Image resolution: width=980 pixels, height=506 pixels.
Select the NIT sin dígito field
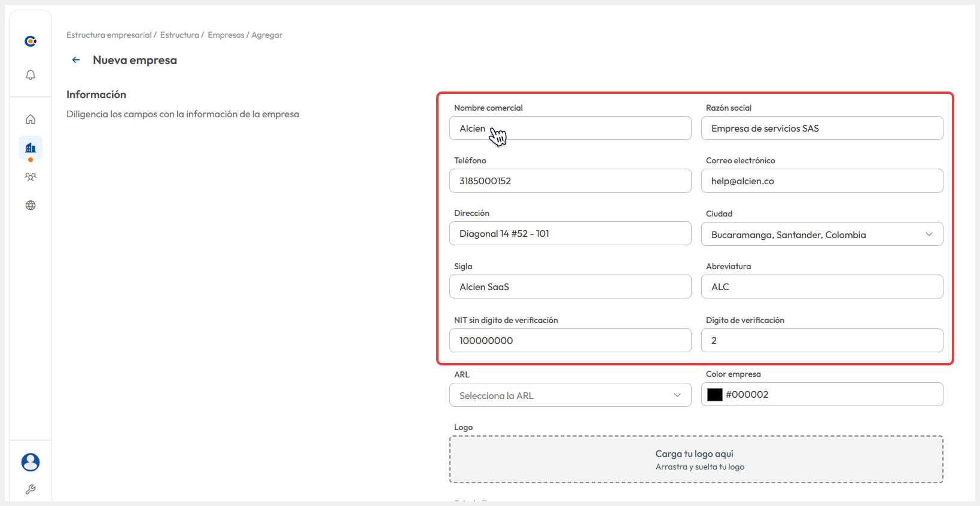[570, 340]
